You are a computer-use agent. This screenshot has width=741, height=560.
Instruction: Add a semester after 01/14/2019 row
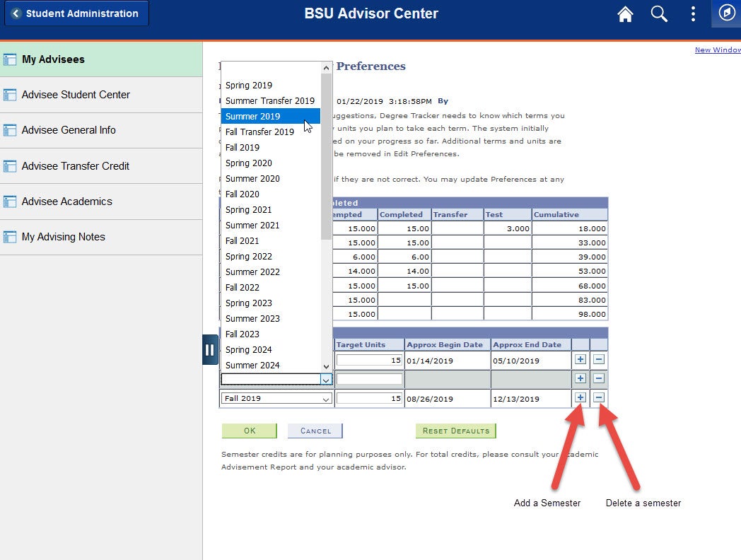pos(580,360)
